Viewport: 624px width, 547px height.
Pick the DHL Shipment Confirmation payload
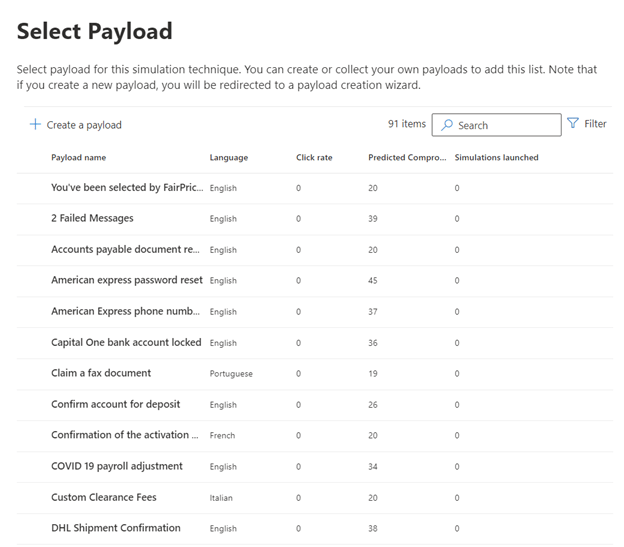[x=116, y=528]
